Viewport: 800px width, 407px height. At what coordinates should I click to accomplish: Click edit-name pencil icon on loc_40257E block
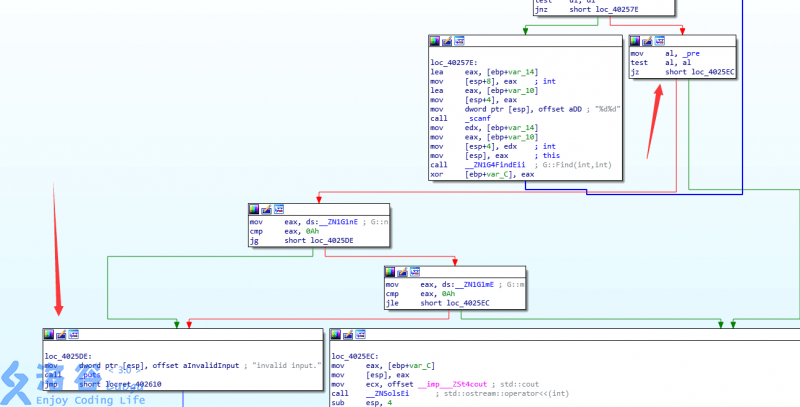point(447,41)
